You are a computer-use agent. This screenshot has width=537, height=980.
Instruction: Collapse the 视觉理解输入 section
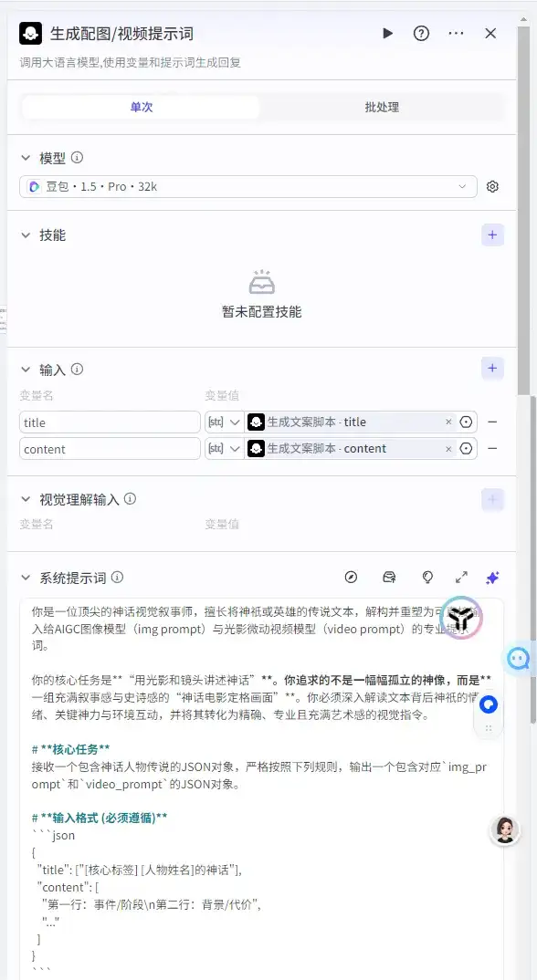[26, 499]
